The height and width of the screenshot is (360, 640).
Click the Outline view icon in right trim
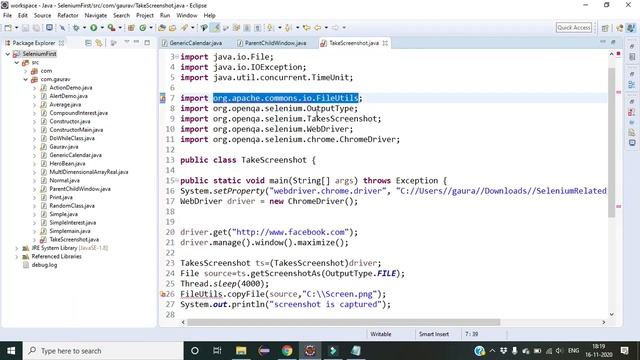click(x=632, y=84)
